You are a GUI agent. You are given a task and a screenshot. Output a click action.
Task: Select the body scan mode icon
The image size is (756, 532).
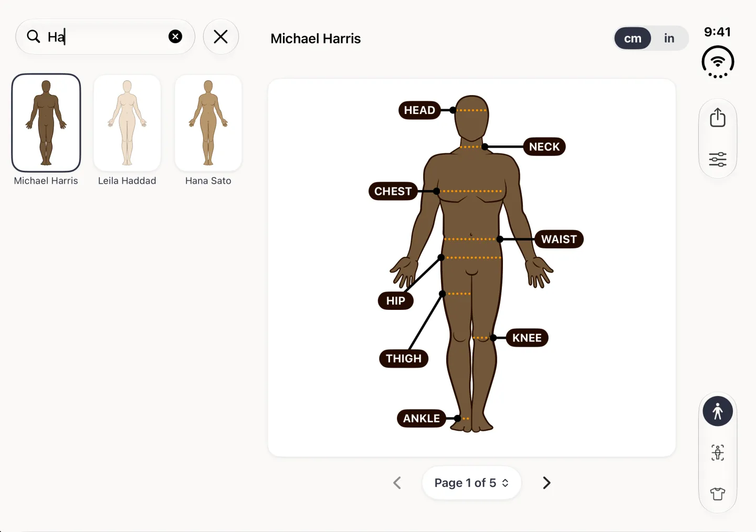718,453
